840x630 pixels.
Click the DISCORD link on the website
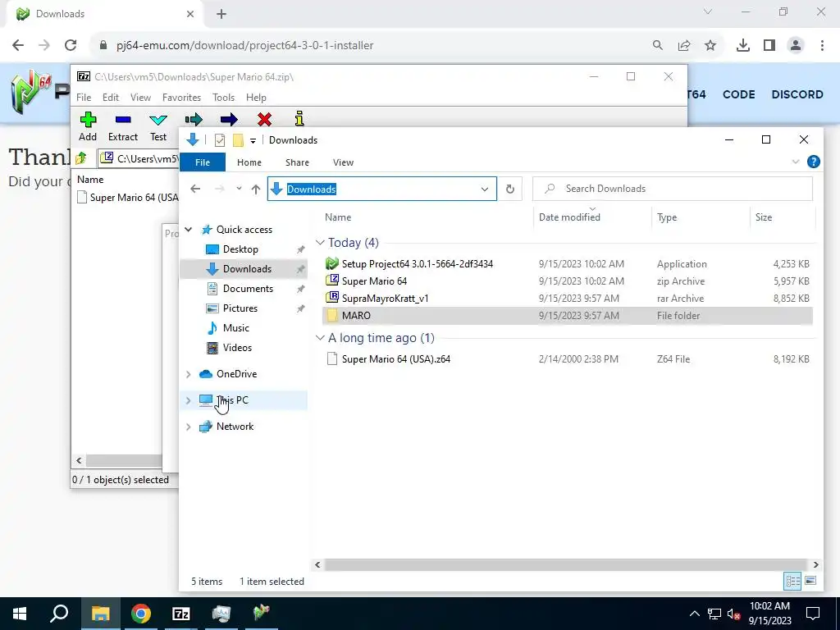click(x=797, y=94)
